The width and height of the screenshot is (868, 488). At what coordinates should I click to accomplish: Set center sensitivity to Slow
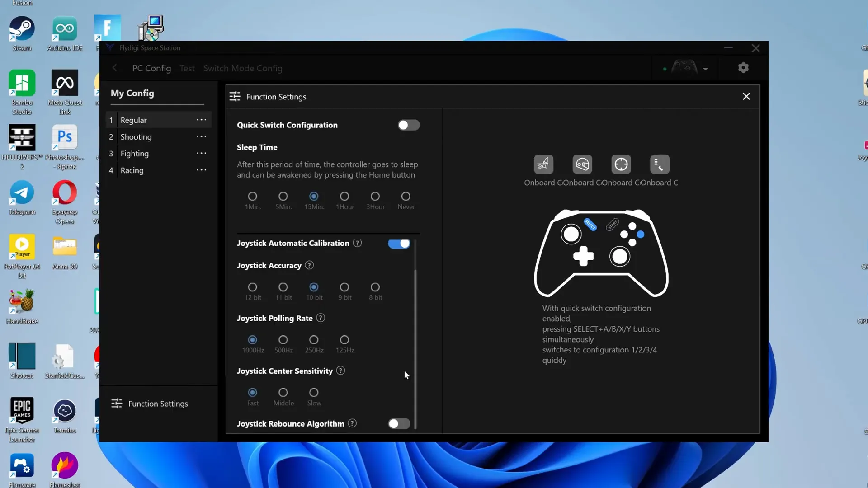314,392
